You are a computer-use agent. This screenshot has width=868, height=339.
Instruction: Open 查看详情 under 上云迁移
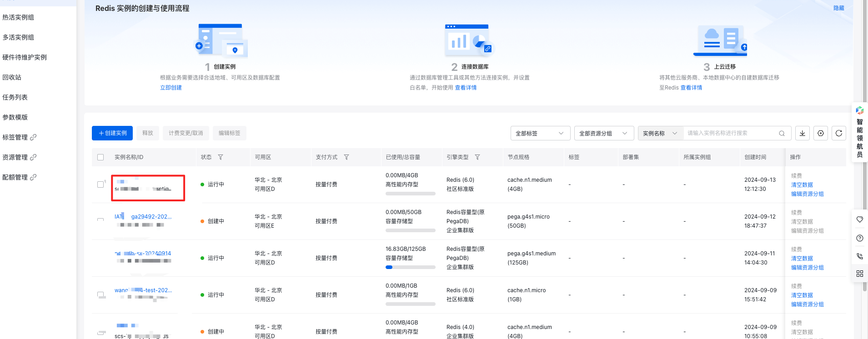(x=692, y=88)
